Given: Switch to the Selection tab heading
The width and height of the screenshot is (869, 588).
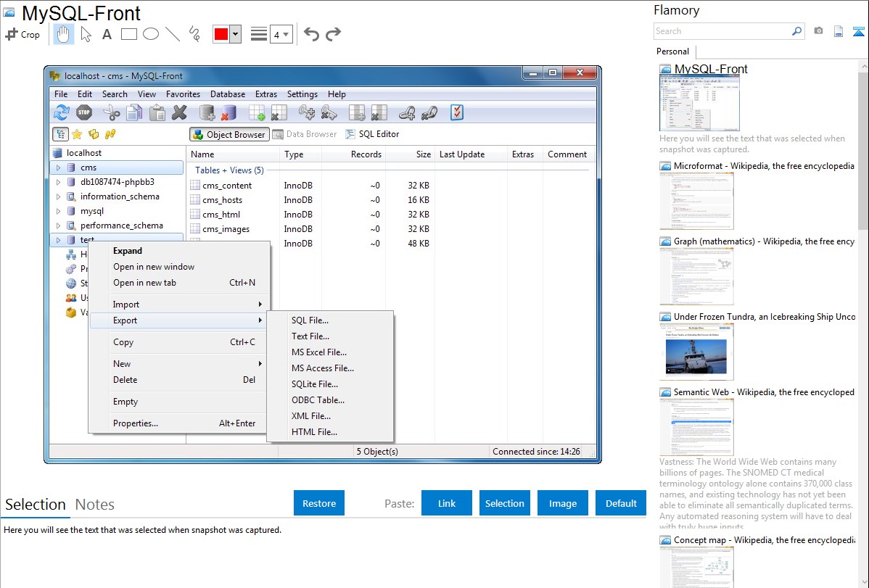Looking at the screenshot, I should (x=36, y=505).
